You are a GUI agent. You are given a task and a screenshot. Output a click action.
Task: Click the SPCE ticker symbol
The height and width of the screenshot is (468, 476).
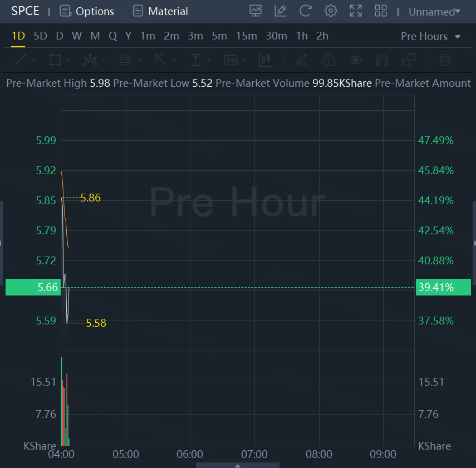click(x=25, y=11)
